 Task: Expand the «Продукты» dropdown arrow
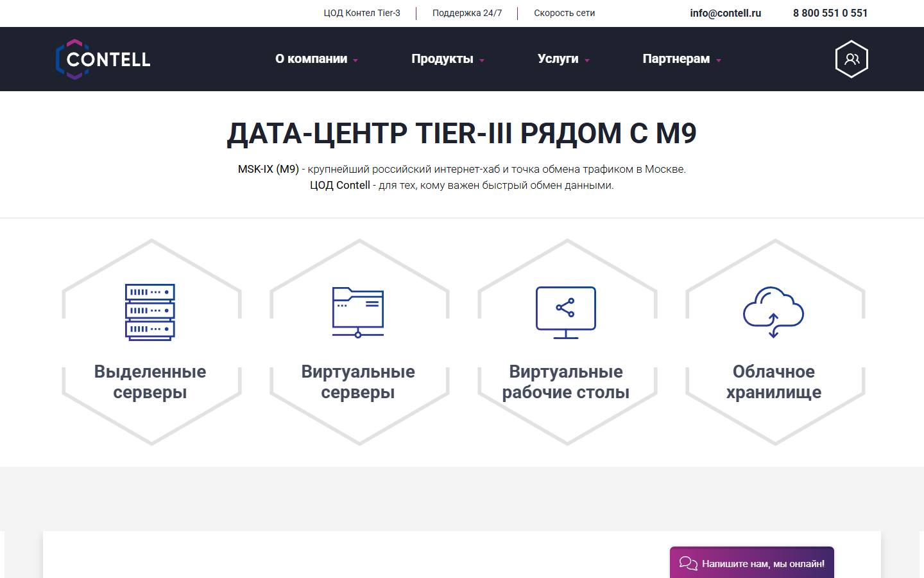(x=482, y=60)
